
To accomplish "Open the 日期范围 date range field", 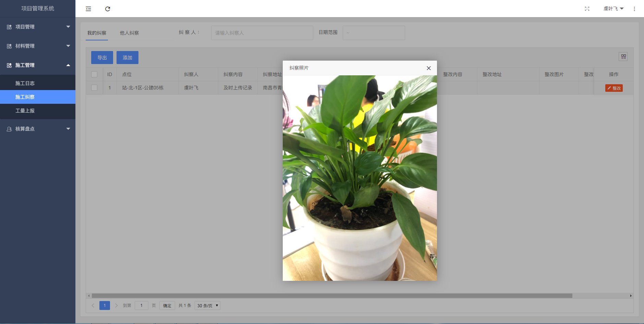I will click(374, 33).
